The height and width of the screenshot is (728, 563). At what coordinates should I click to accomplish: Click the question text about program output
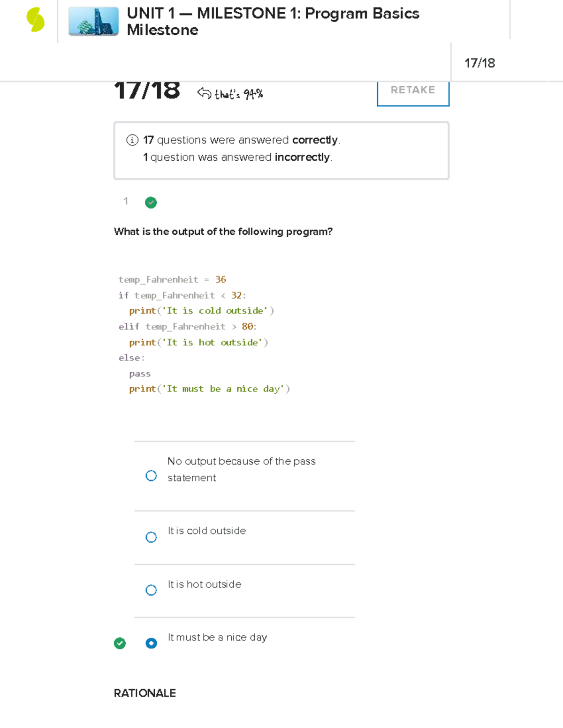(223, 232)
